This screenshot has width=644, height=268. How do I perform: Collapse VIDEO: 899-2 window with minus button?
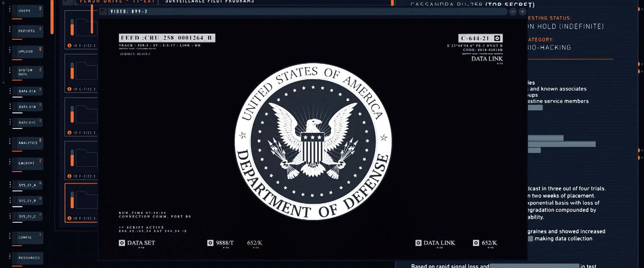(x=513, y=12)
